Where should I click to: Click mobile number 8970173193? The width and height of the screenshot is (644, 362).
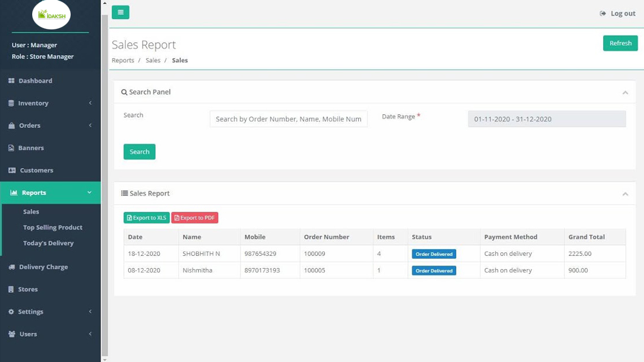pyautogui.click(x=262, y=270)
